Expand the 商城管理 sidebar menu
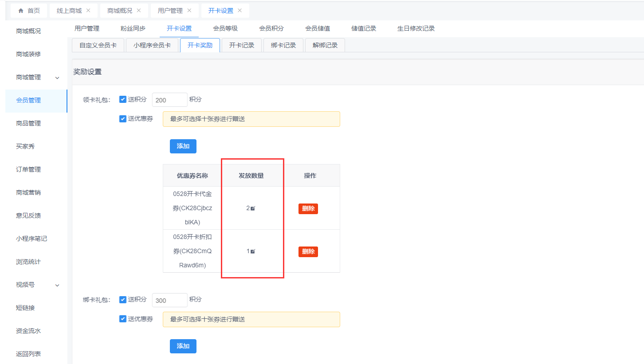The width and height of the screenshot is (644, 364). tap(57, 78)
